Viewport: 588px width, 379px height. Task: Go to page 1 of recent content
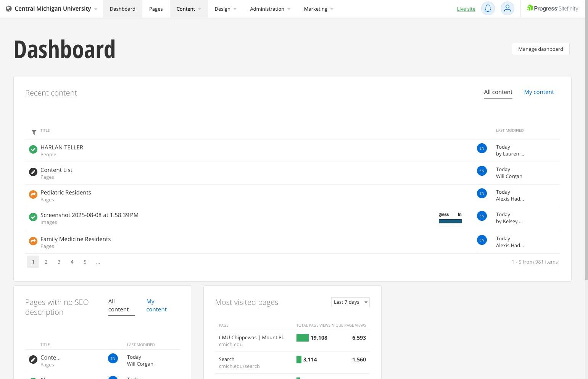(33, 262)
